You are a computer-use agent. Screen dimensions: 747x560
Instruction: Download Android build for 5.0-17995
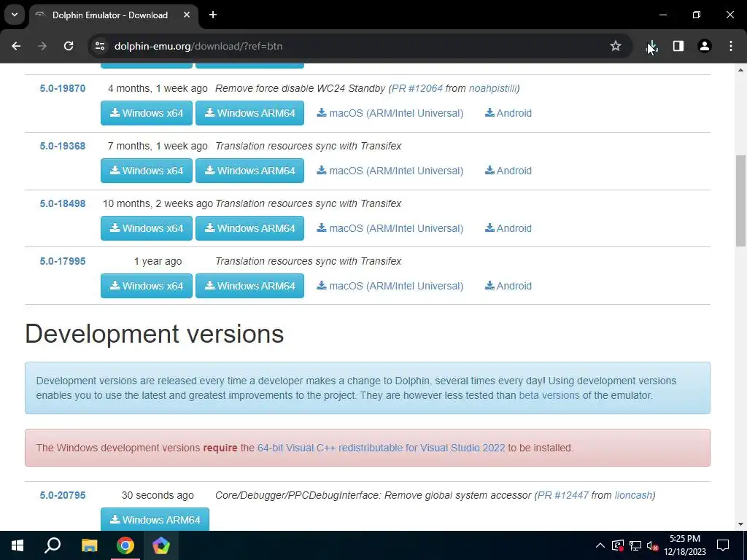click(x=508, y=286)
